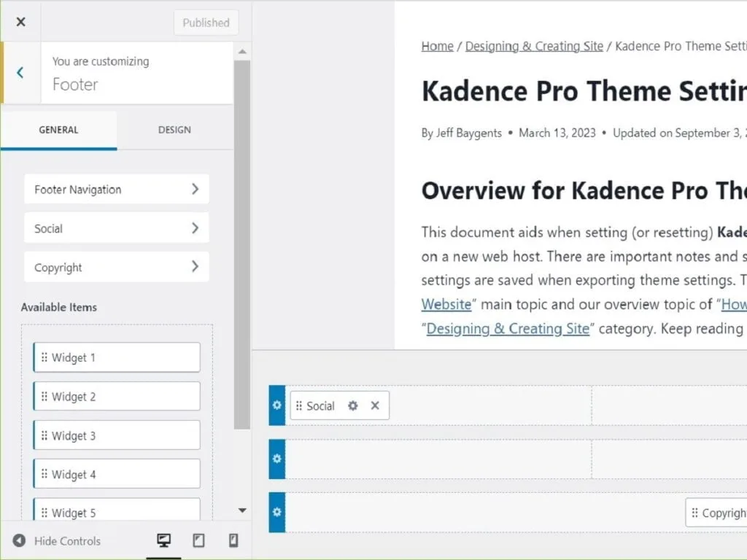The image size is (747, 560).
Task: Click the drag handle icon of Widget 3
Action: [44, 435]
